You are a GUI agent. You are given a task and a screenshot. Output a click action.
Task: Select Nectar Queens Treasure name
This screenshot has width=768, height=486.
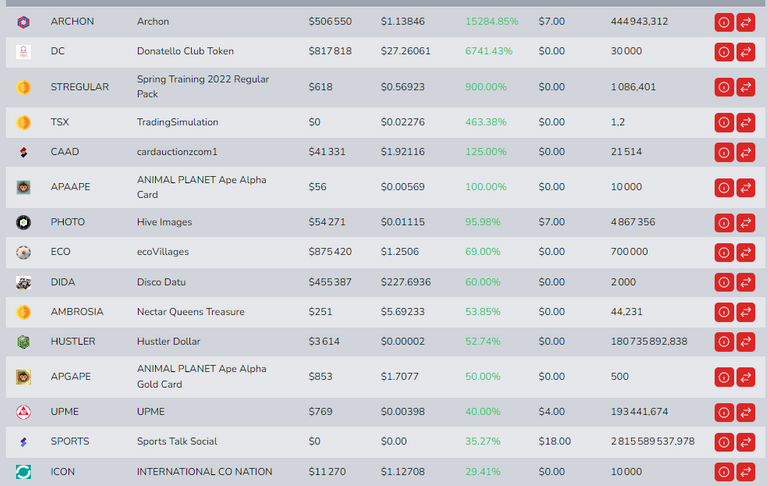pyautogui.click(x=191, y=312)
